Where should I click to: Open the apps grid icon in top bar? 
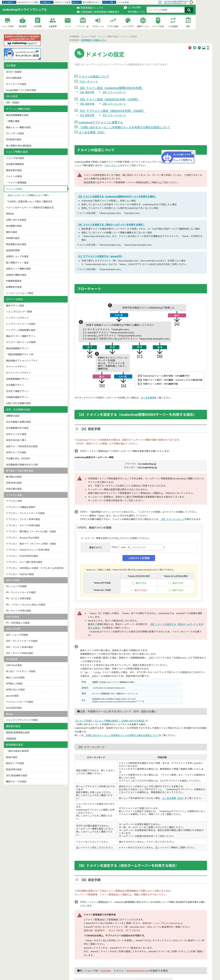[x=160, y=2]
